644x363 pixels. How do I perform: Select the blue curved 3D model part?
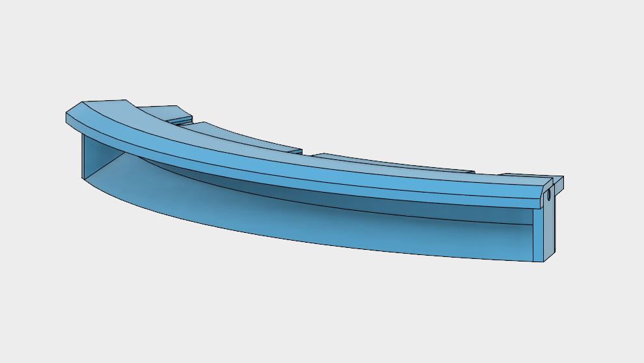click(315, 181)
